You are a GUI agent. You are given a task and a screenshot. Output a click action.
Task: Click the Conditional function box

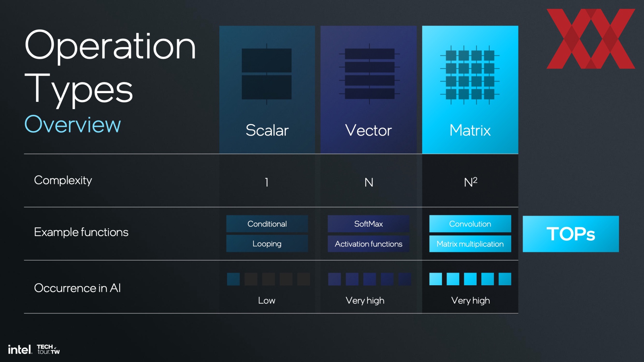[x=267, y=224]
